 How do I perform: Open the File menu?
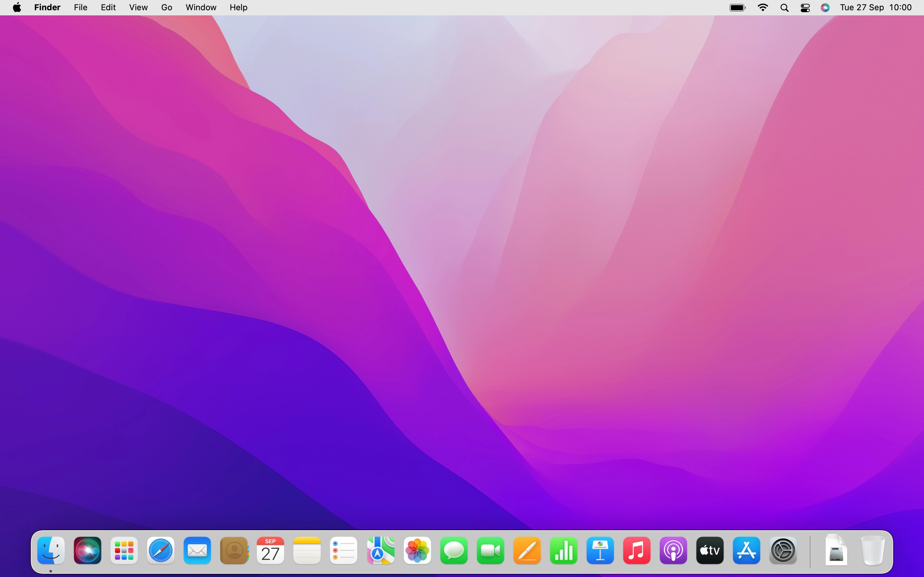(81, 8)
